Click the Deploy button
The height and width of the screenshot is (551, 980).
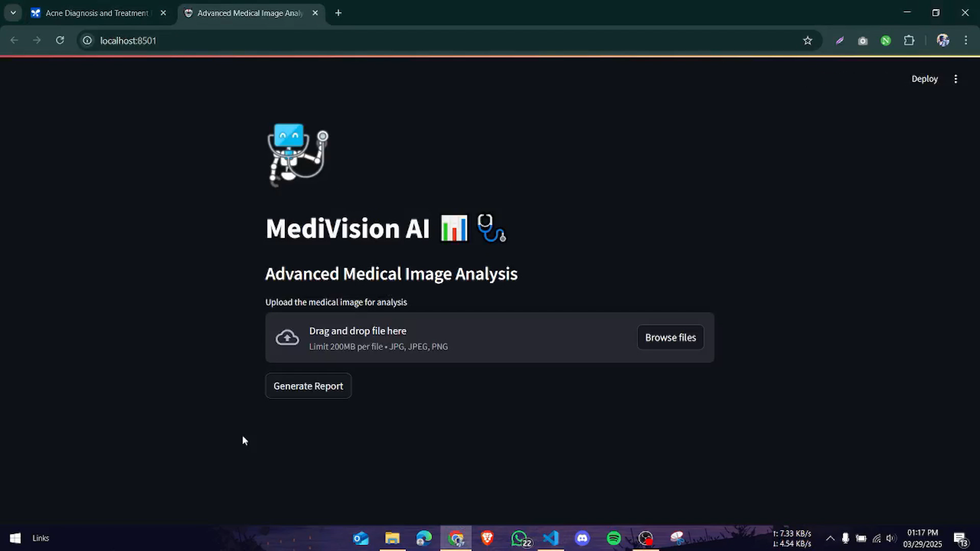point(924,79)
